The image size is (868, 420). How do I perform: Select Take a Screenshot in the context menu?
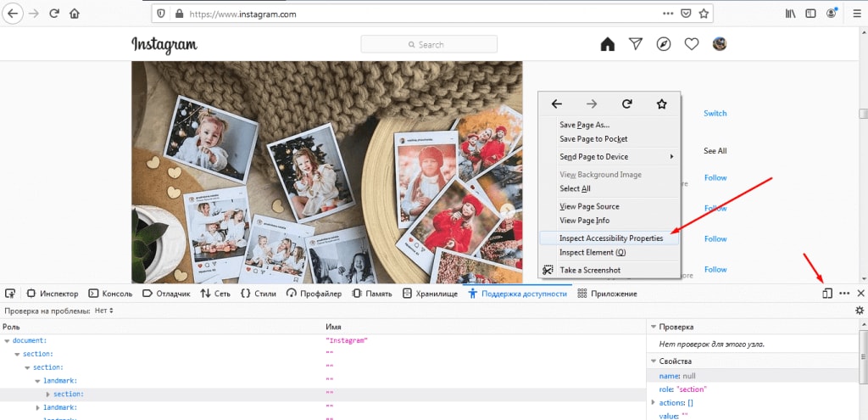click(x=609, y=270)
